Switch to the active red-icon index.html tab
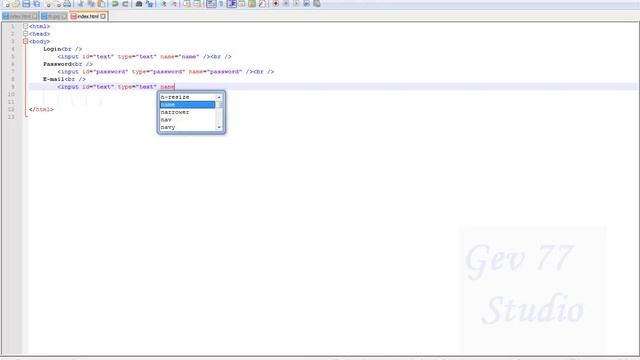The width and height of the screenshot is (640, 360). coord(88,16)
